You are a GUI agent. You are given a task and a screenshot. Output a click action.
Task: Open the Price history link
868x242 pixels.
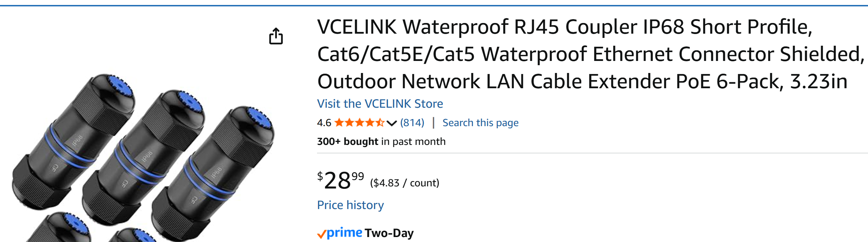pos(350,205)
